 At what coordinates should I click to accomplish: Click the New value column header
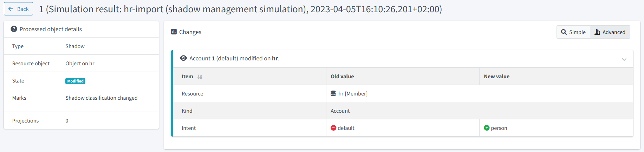point(496,77)
